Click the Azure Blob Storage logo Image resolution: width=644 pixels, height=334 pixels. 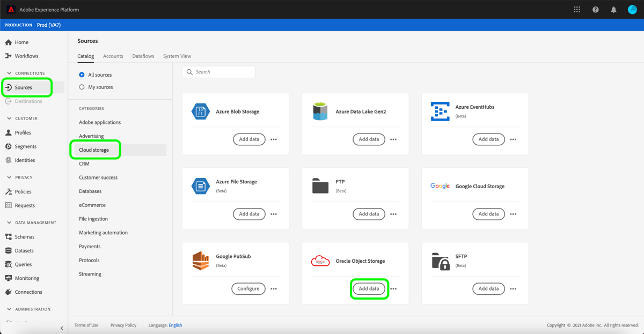pos(201,112)
